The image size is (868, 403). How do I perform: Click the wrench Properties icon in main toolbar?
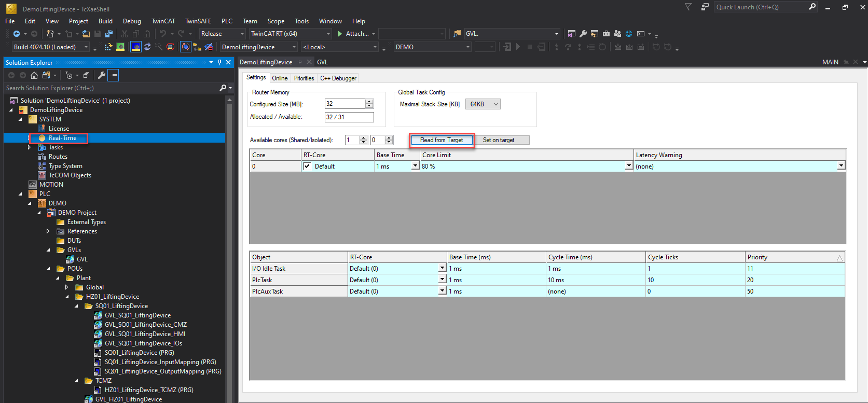[583, 34]
